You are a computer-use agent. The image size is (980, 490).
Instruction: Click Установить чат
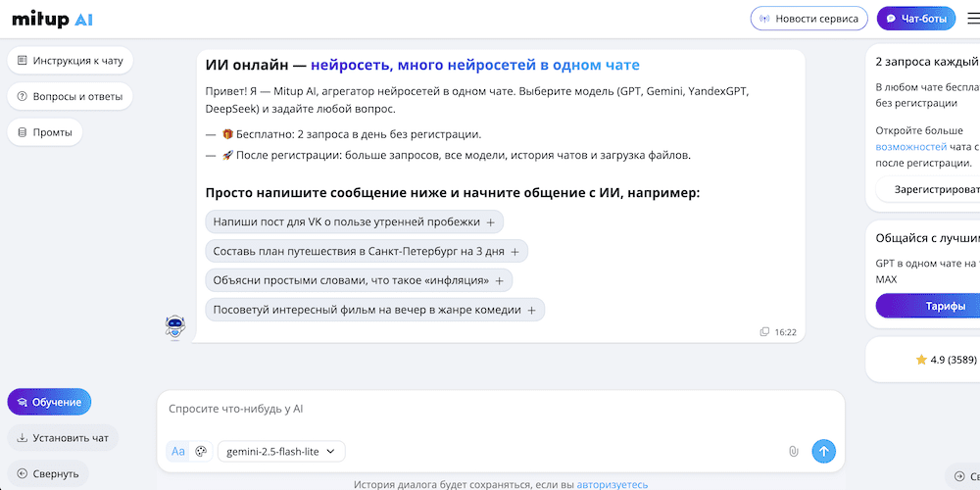(63, 437)
